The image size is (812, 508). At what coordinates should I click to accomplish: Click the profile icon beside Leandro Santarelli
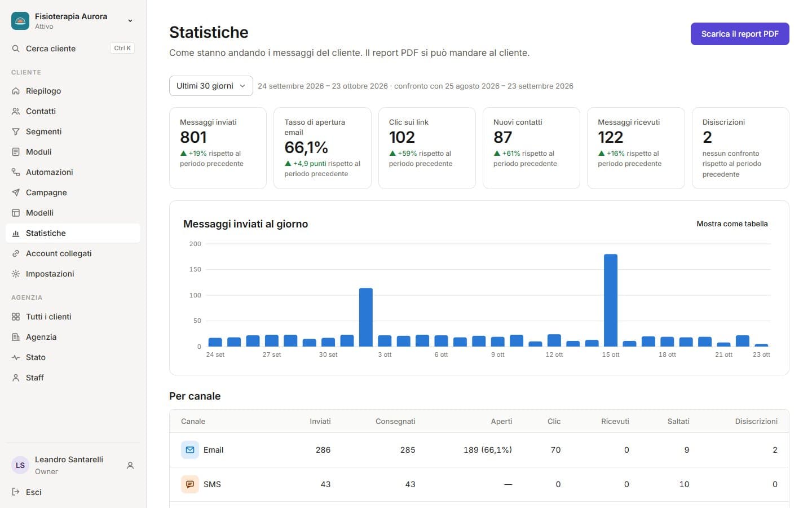130,466
